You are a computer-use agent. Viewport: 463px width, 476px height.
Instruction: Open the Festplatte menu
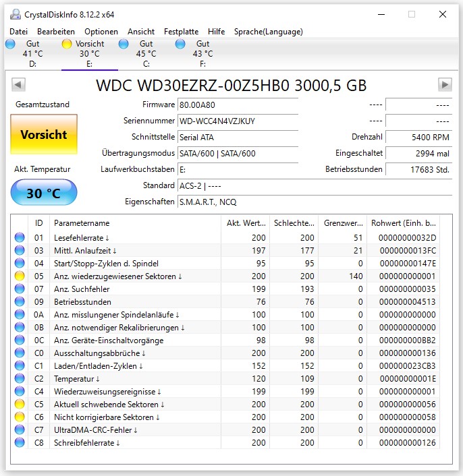[181, 32]
